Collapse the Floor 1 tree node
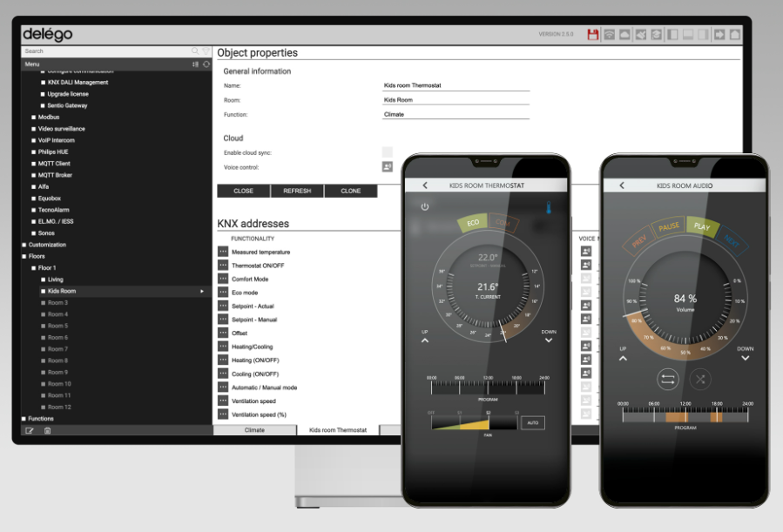Image resolution: width=783 pixels, height=532 pixels. (30, 268)
